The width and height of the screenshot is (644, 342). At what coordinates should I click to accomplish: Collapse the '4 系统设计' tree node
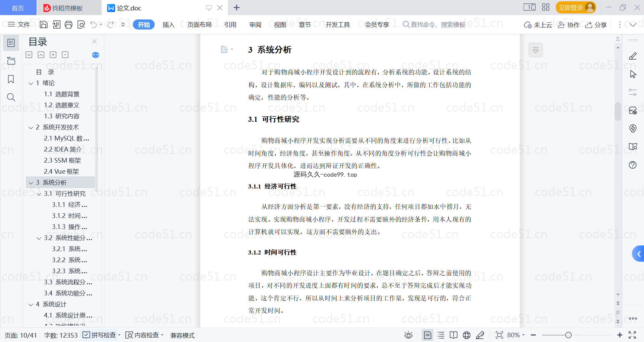coord(31,304)
